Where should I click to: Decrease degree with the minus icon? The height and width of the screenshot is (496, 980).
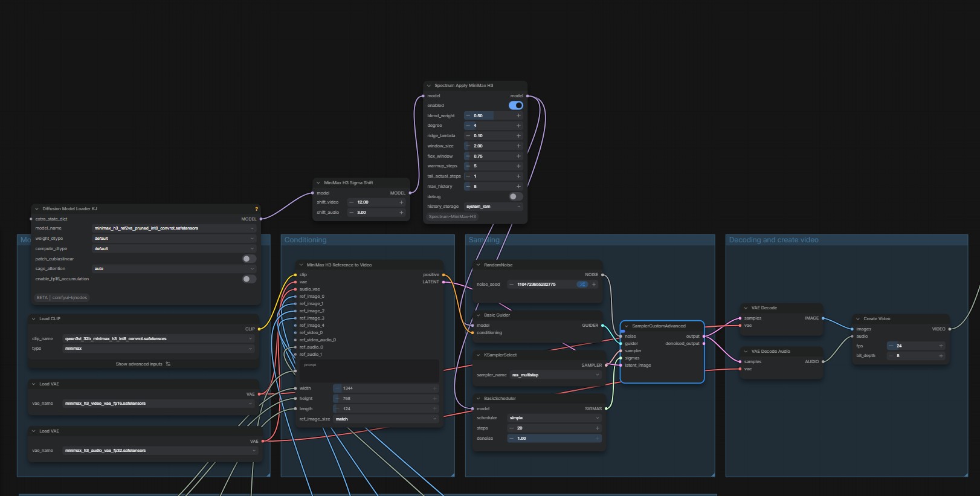pos(468,126)
